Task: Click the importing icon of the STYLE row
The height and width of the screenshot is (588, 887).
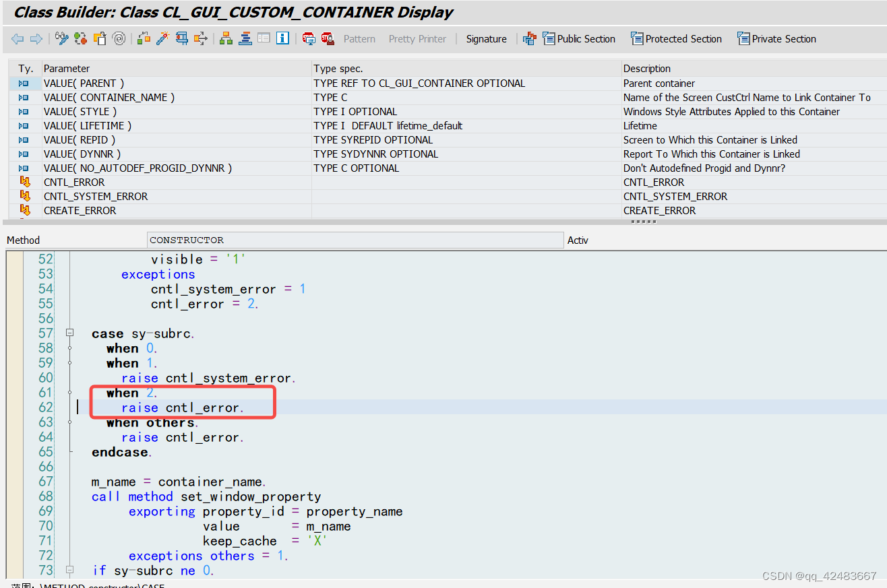Action: tap(25, 112)
